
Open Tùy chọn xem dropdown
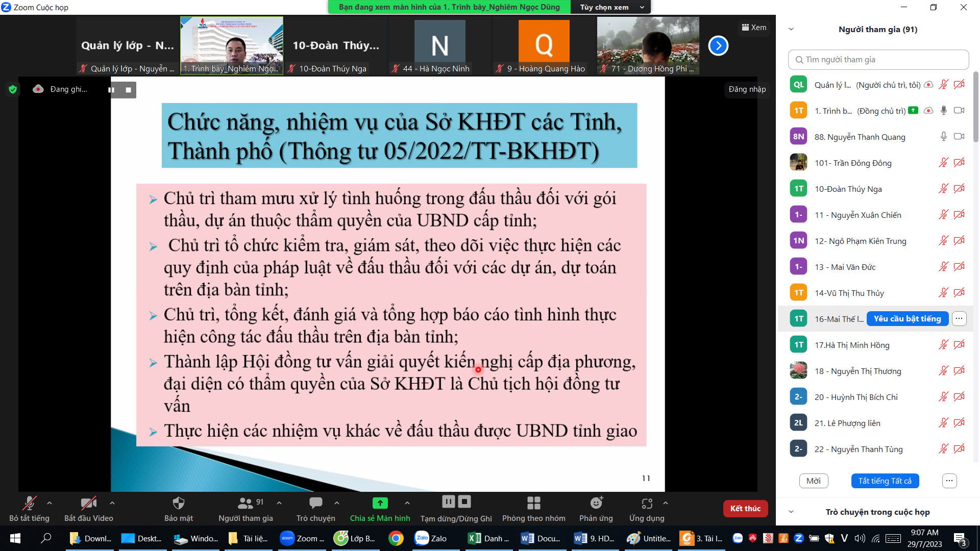[611, 7]
